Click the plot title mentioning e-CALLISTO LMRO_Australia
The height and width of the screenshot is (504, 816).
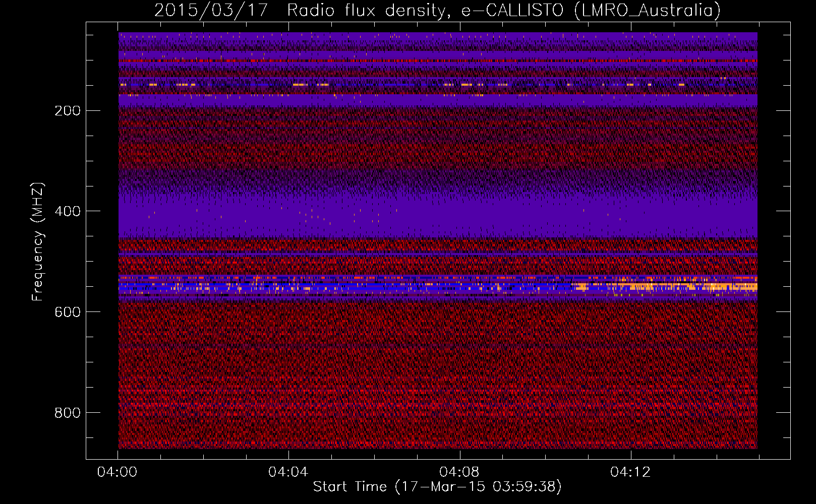(437, 10)
